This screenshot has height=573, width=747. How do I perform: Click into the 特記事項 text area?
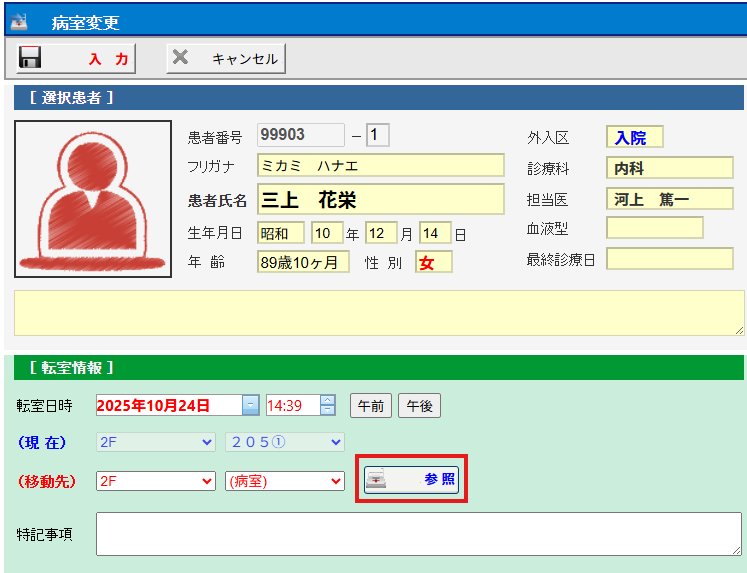coord(418,534)
